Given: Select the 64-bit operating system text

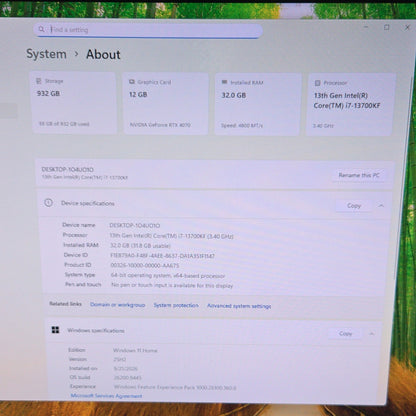Looking at the screenshot, I should [168, 276].
